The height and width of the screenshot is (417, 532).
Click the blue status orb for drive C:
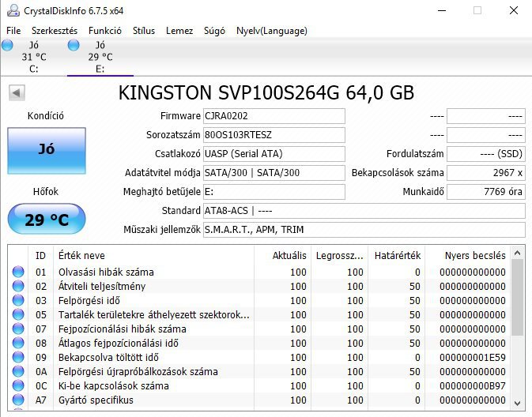(7, 45)
